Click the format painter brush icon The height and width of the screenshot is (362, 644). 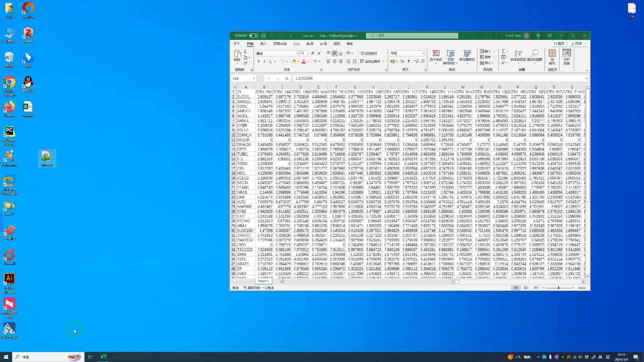245,63
